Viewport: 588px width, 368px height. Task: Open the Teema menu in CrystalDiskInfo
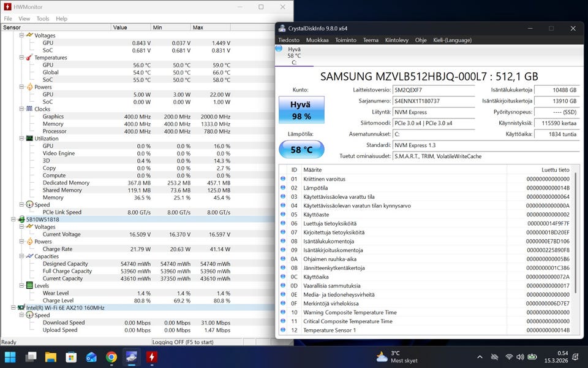coord(371,40)
